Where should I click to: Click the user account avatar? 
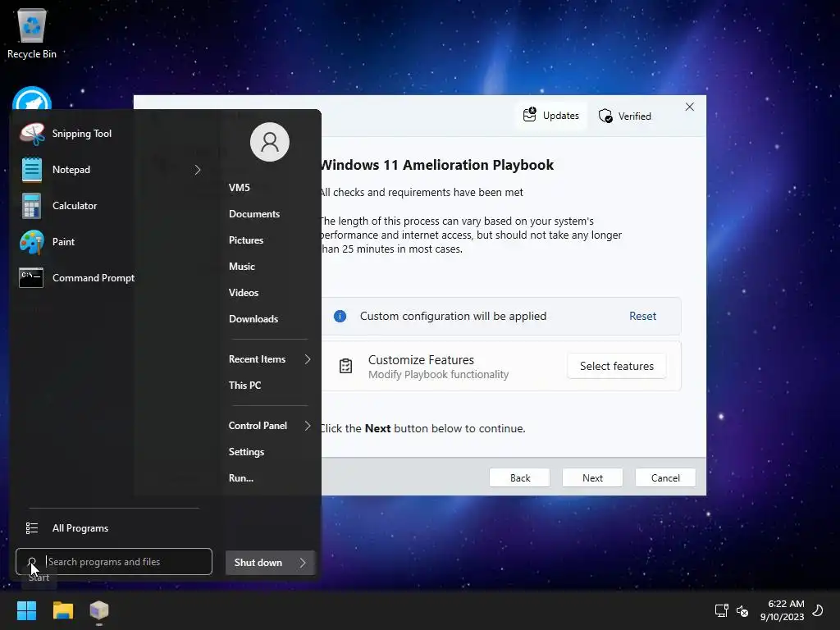269,142
